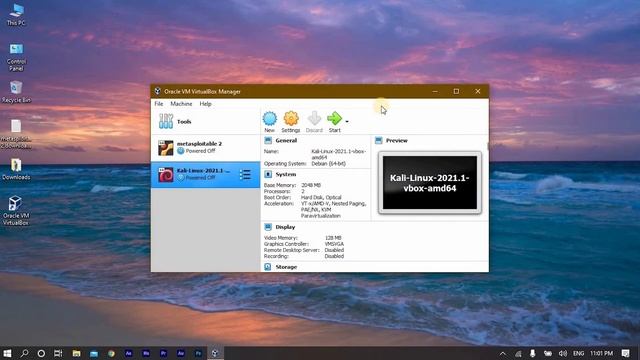
Task: Click the VirtualBox taskbar button
Action: [215, 353]
